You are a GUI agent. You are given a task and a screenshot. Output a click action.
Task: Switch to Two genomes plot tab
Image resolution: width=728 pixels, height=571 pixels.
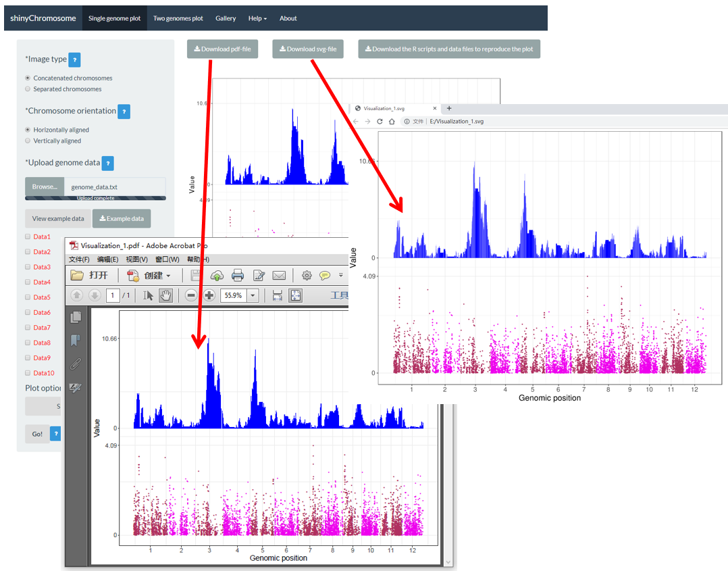pyautogui.click(x=178, y=18)
